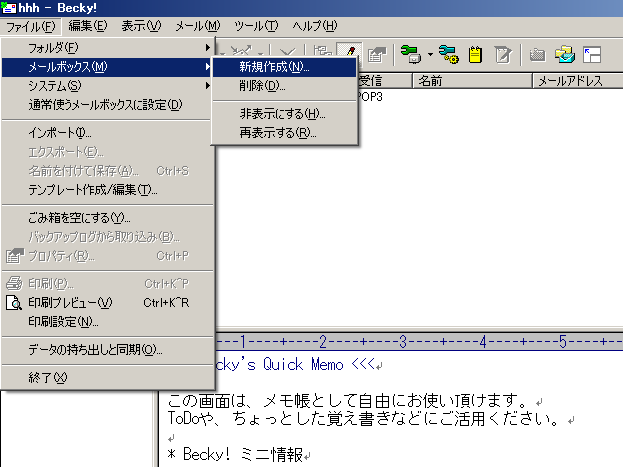
Task: Open the teal wrench general setup icon
Action: (x=449, y=54)
